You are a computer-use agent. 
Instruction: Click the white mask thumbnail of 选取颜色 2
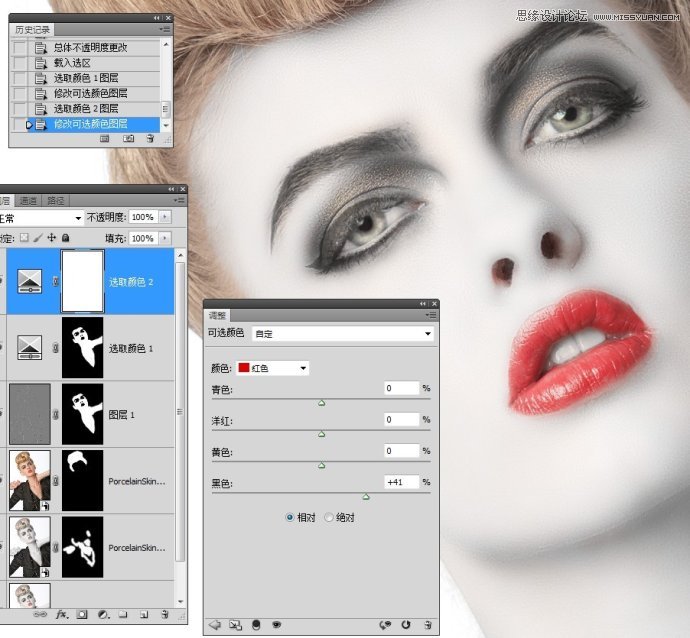[x=83, y=282]
